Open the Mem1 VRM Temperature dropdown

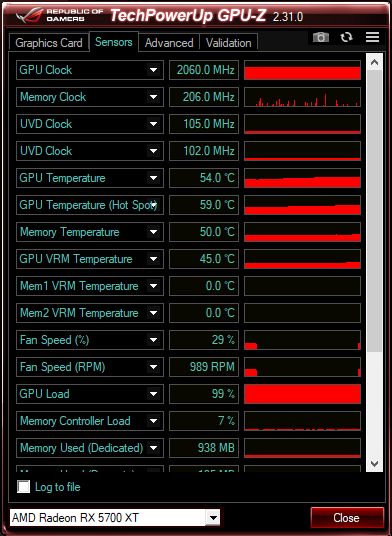(153, 286)
